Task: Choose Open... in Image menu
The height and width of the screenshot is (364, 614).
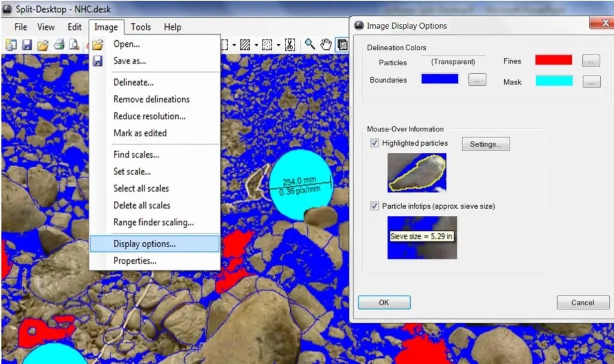Action: tap(155, 44)
